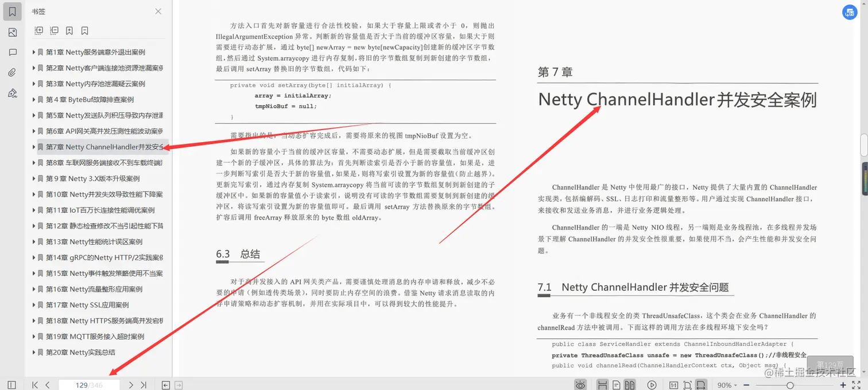Go to the last page button
The width and height of the screenshot is (868, 390).
coord(144,385)
